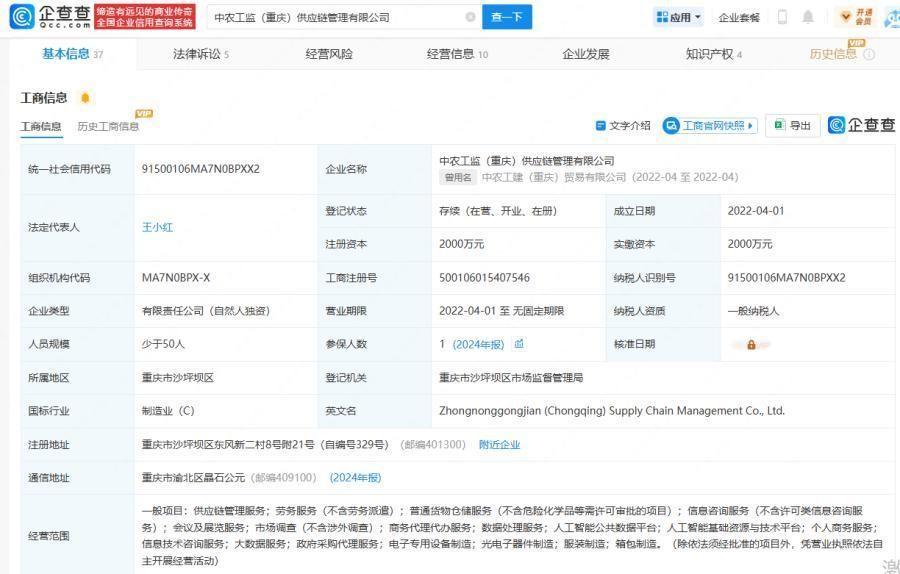Click the 存续 registration status text

498,211
